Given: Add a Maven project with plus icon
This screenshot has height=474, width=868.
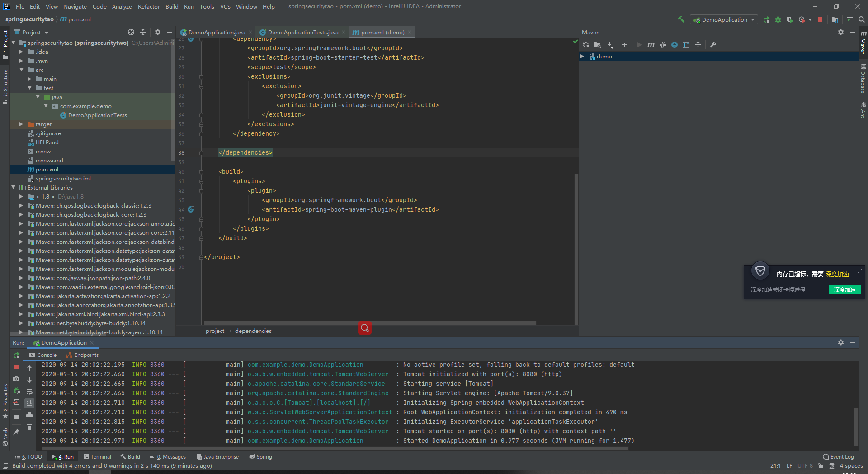Looking at the screenshot, I should point(624,45).
